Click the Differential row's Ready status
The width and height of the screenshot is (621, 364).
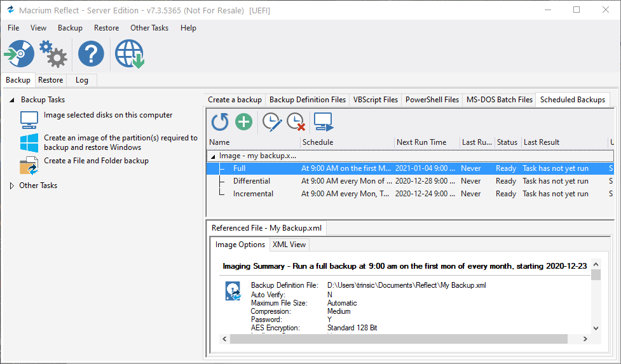coord(506,181)
